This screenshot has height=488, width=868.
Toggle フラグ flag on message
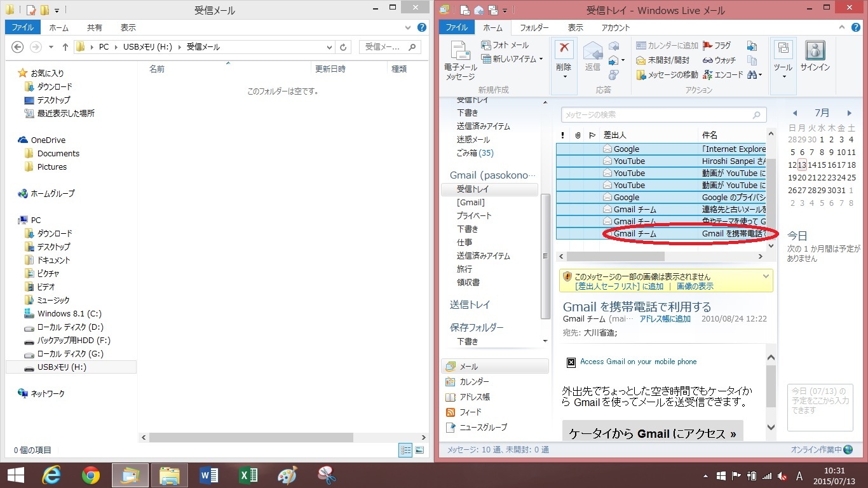pyautogui.click(x=717, y=46)
